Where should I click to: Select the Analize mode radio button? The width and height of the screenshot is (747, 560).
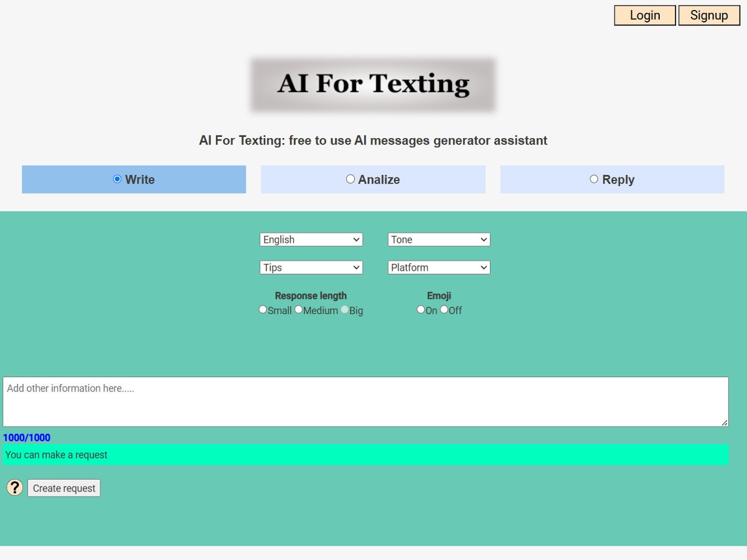tap(350, 179)
